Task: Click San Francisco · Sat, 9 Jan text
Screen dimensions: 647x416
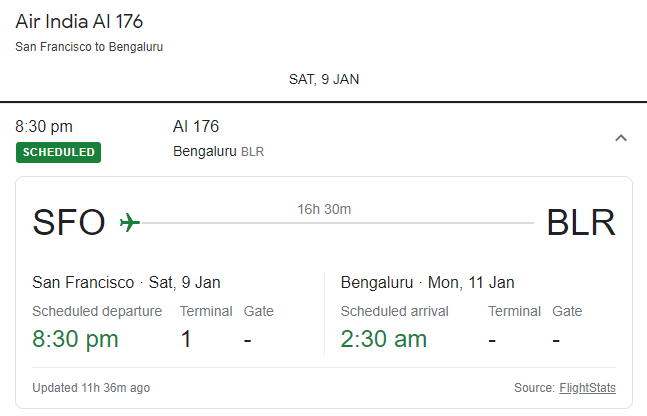Action: tap(126, 282)
